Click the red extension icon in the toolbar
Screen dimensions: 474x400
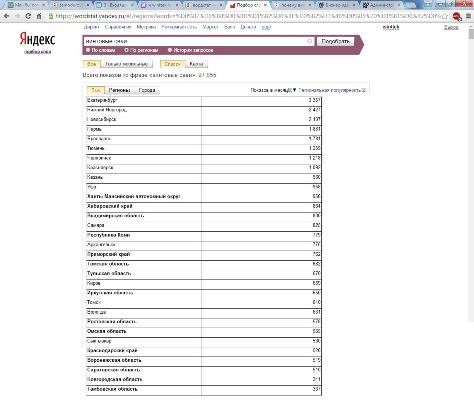click(457, 16)
